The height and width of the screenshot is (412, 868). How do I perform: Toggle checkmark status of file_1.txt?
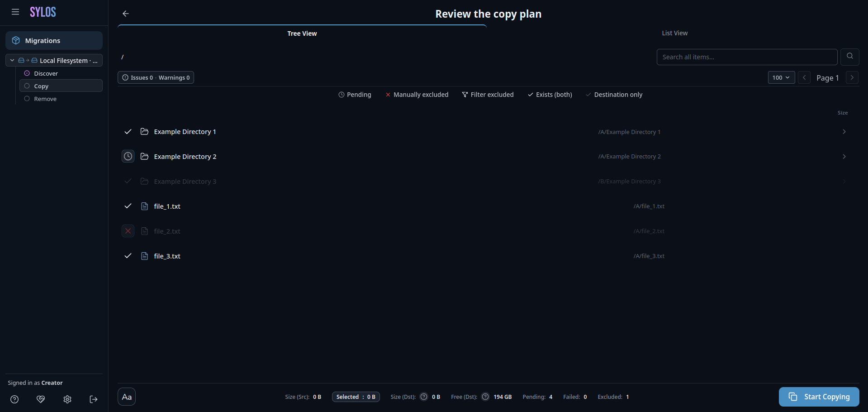128,206
